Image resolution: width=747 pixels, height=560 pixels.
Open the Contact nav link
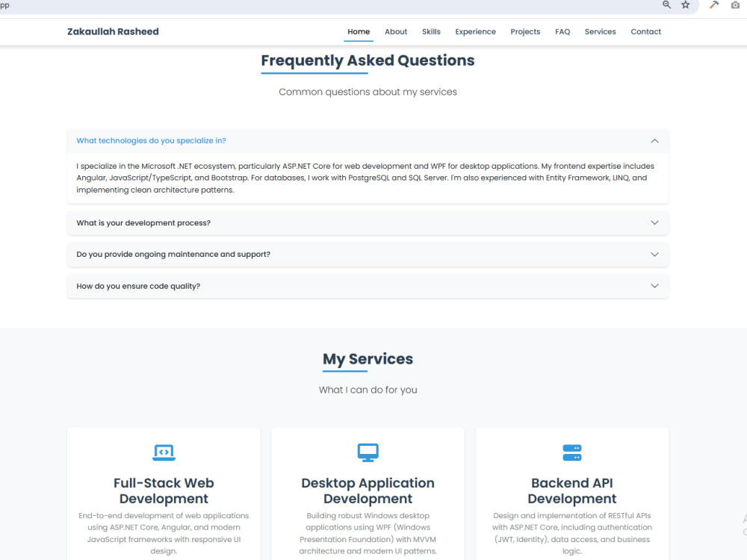point(645,31)
